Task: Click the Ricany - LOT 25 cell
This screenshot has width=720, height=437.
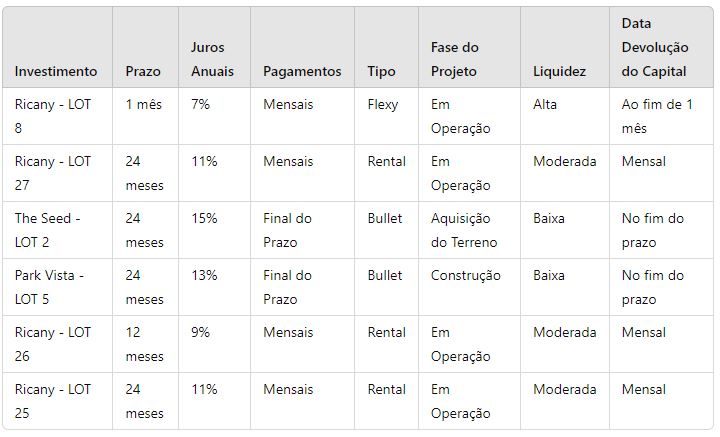Action: click(53, 401)
